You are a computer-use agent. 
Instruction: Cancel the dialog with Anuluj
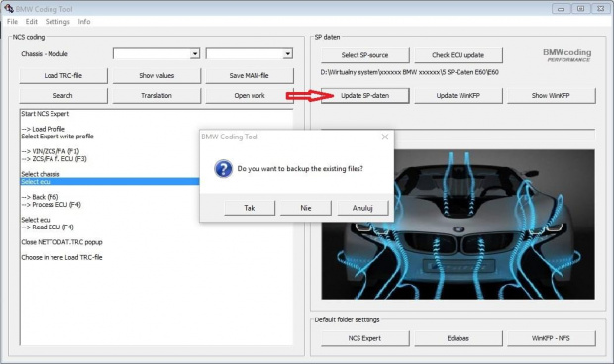pyautogui.click(x=362, y=208)
